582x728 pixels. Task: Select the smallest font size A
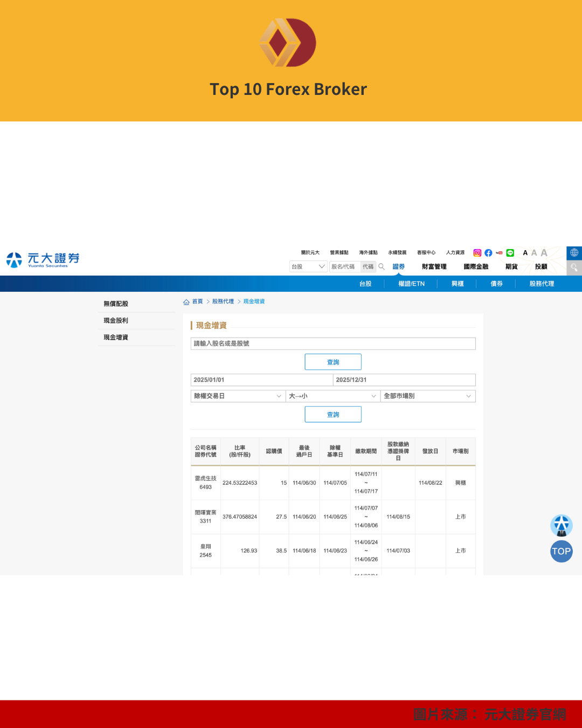tap(525, 253)
